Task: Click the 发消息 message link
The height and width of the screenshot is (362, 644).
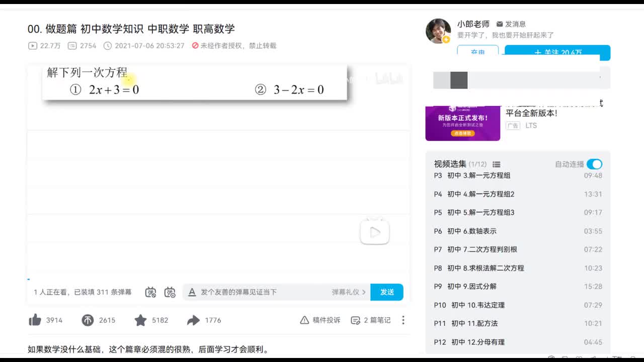Action: tap(511, 24)
